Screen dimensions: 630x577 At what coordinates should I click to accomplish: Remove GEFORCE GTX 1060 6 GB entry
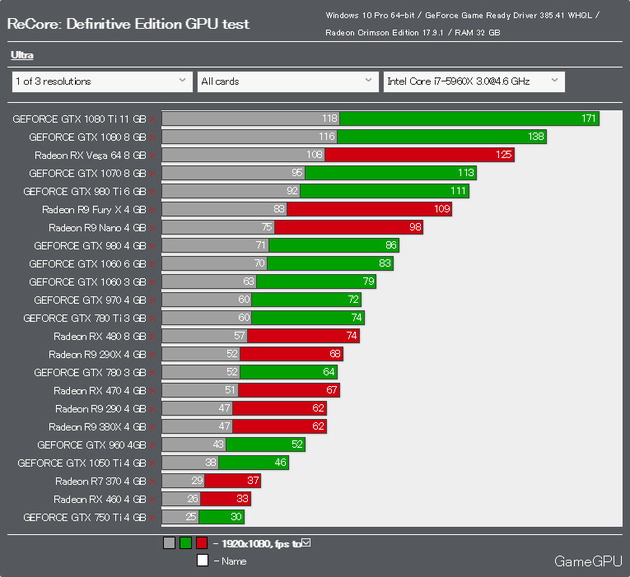coord(152,264)
